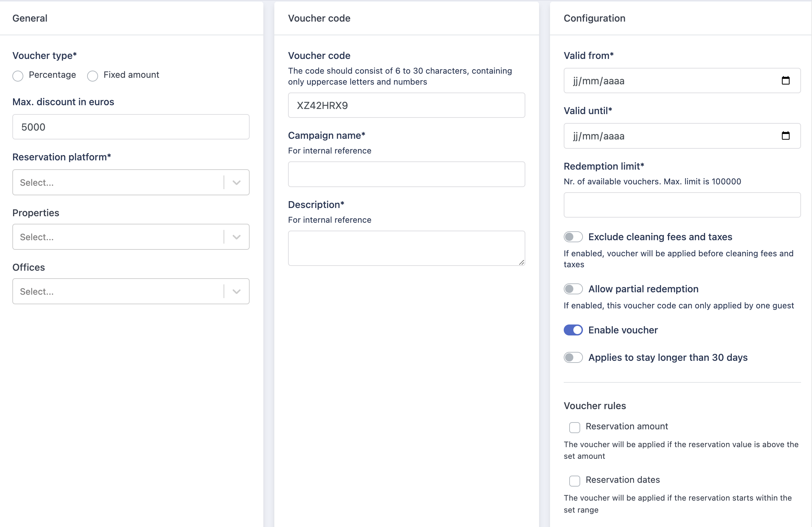
Task: Select the voucher code XZ42HRX9 field
Action: (406, 105)
